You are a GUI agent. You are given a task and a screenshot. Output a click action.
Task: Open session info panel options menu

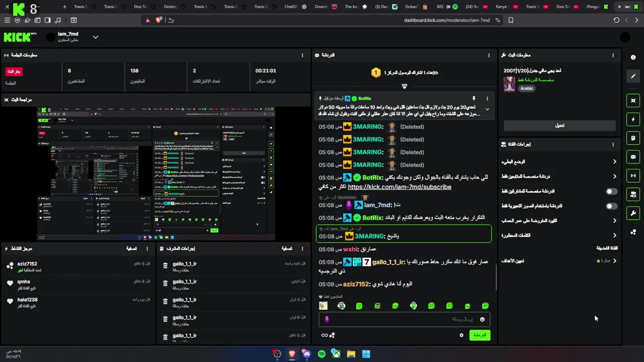click(x=302, y=55)
